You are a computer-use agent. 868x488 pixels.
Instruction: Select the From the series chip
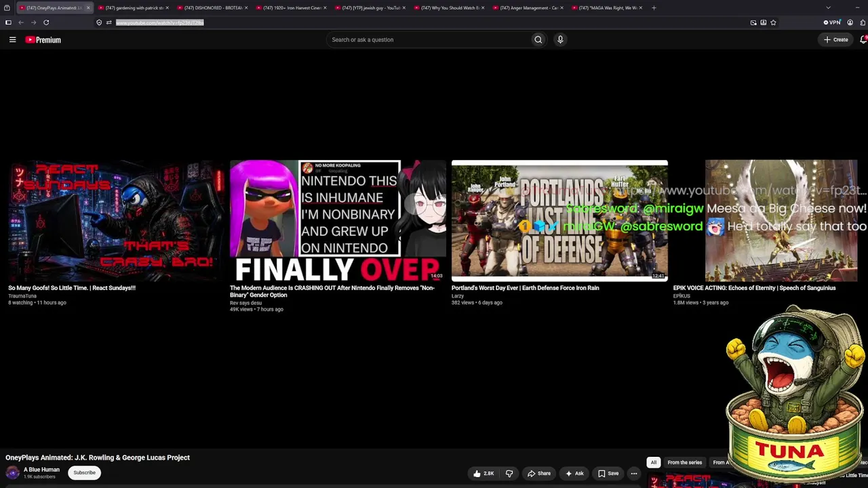pyautogui.click(x=685, y=462)
